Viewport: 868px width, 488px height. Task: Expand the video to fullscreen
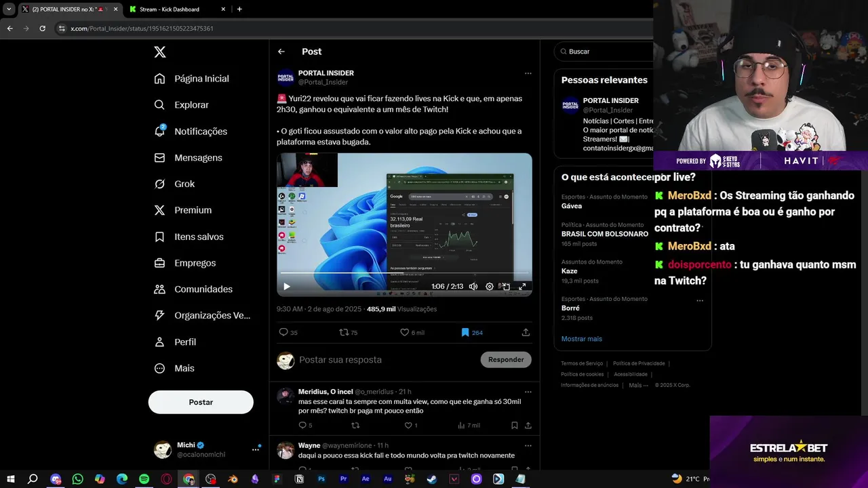pos(522,287)
